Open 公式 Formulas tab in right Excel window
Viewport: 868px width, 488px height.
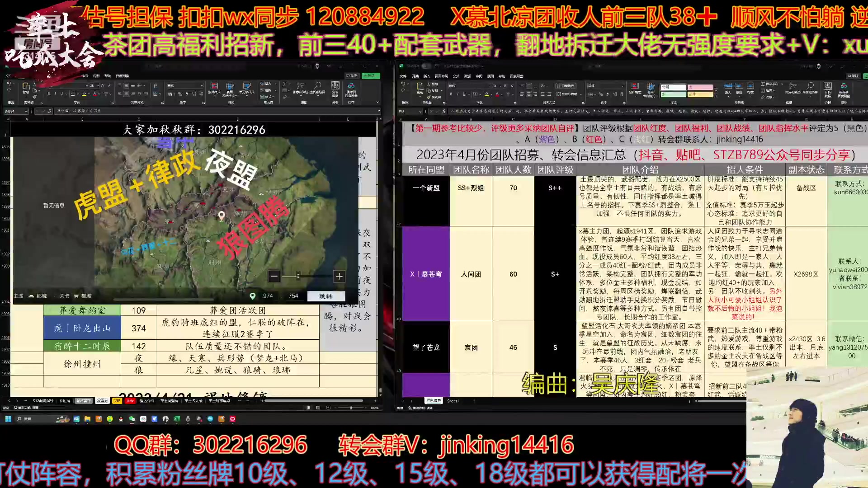[x=456, y=76]
